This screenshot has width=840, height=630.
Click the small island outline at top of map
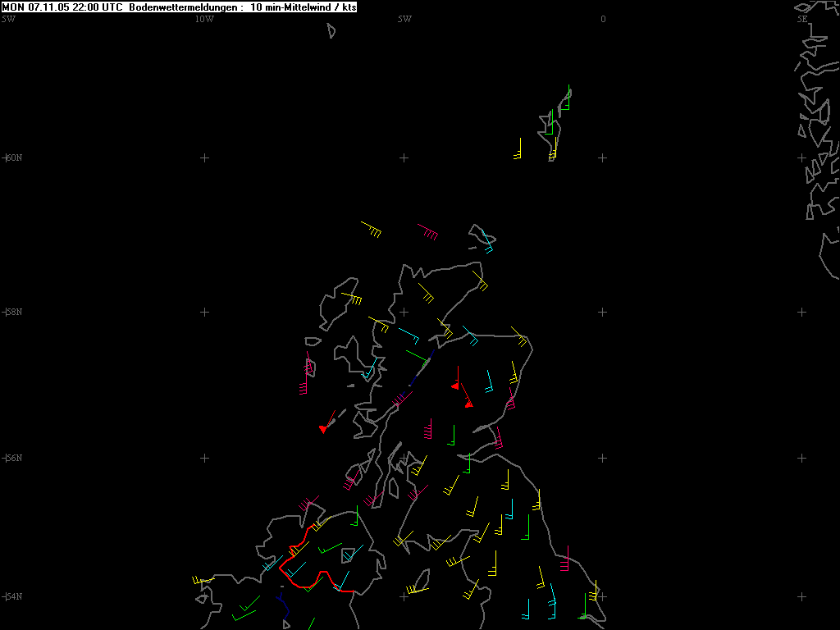click(331, 30)
